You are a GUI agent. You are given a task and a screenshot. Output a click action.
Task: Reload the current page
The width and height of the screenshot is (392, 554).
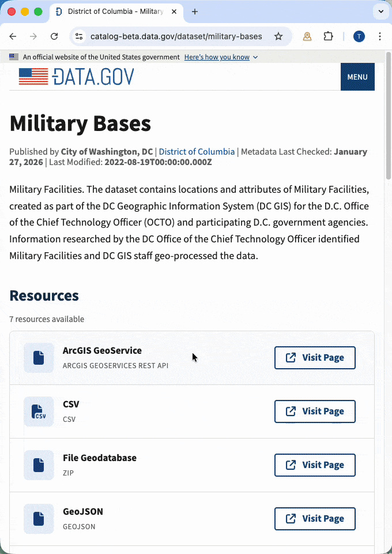click(x=54, y=36)
